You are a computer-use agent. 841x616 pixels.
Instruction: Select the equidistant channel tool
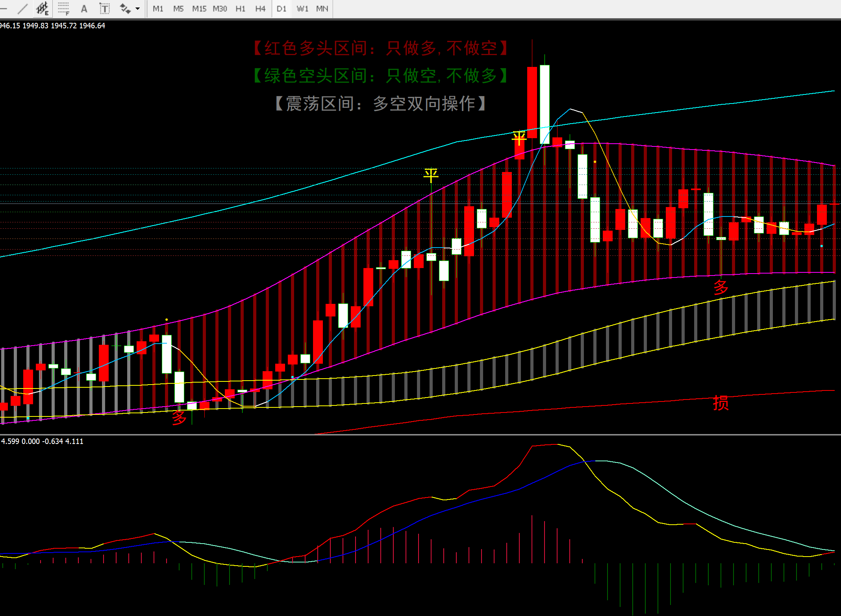pyautogui.click(x=42, y=8)
